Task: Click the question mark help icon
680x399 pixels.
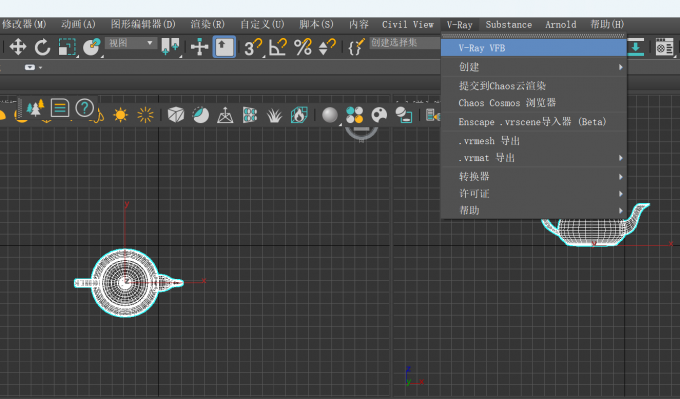Action: pos(85,108)
